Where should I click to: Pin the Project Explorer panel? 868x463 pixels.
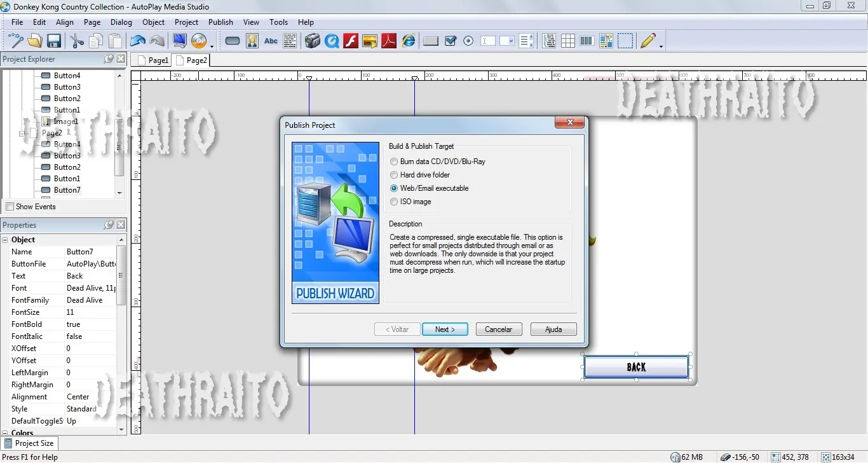109,59
